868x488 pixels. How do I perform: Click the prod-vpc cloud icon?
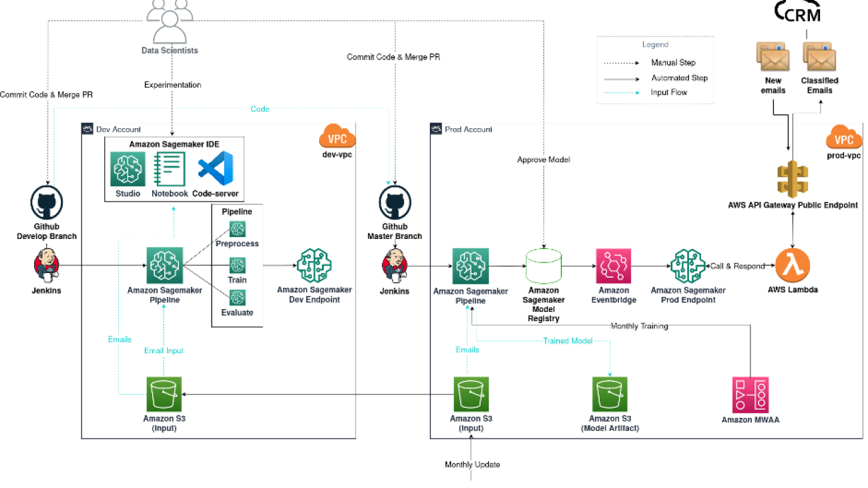click(x=844, y=139)
